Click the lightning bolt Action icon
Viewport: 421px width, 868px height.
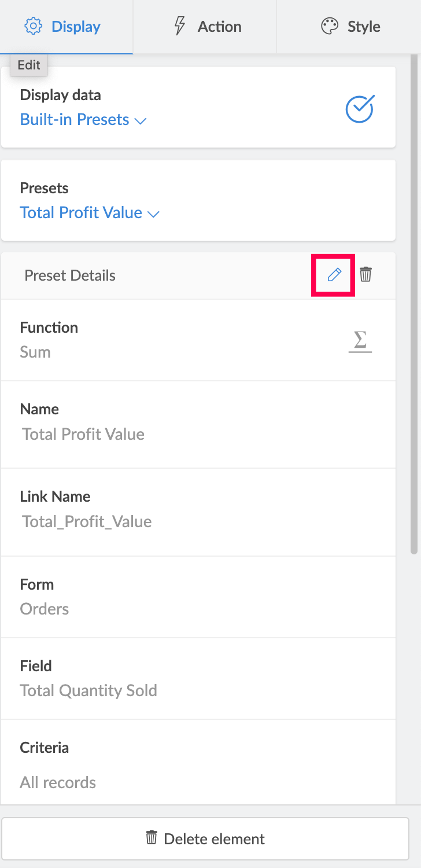[x=180, y=26]
